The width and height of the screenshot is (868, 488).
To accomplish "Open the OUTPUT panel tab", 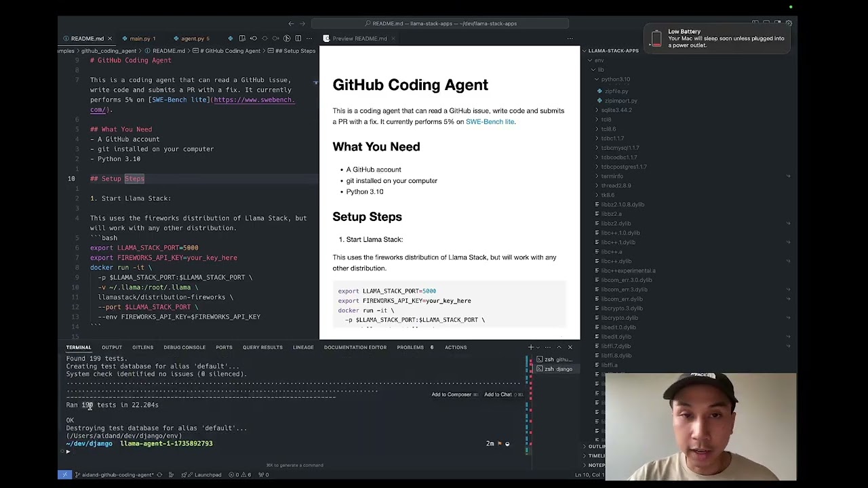I will (x=112, y=348).
